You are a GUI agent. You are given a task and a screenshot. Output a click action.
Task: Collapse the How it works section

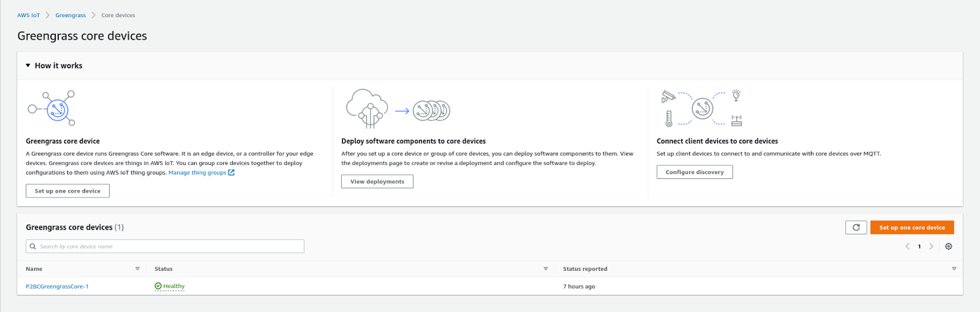point(28,66)
